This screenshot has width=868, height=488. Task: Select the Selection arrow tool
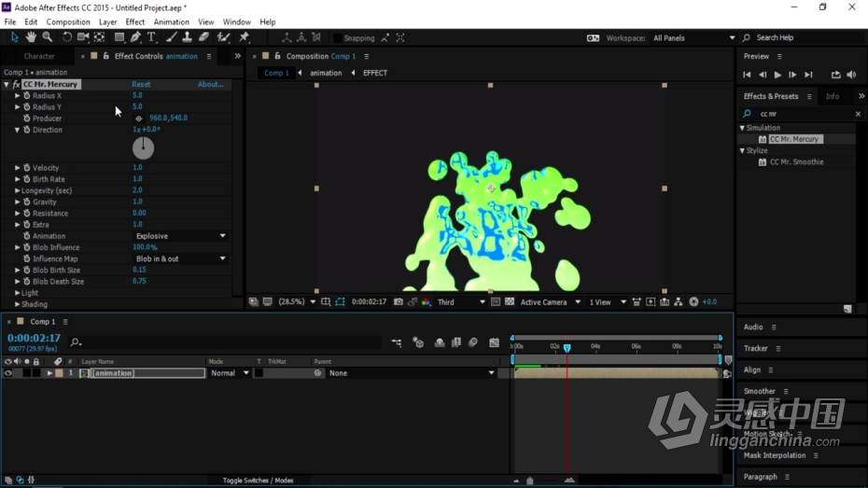[14, 37]
